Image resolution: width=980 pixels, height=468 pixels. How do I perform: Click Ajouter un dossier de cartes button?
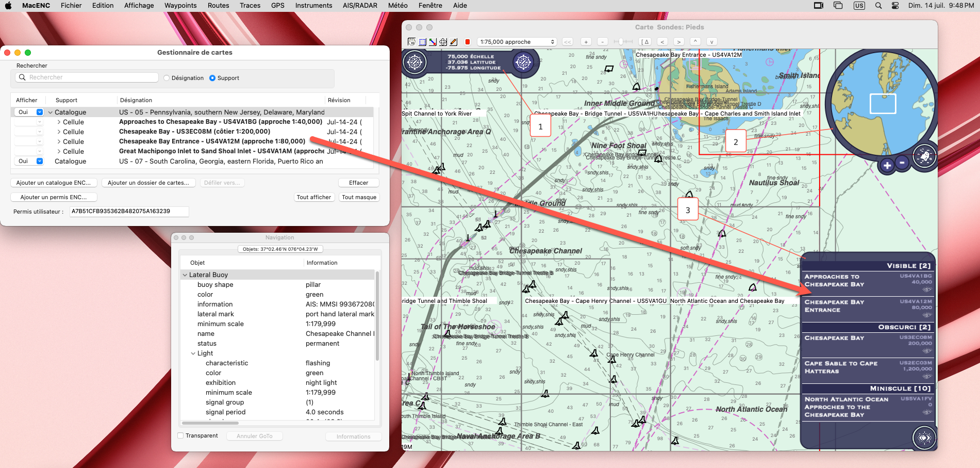[148, 183]
